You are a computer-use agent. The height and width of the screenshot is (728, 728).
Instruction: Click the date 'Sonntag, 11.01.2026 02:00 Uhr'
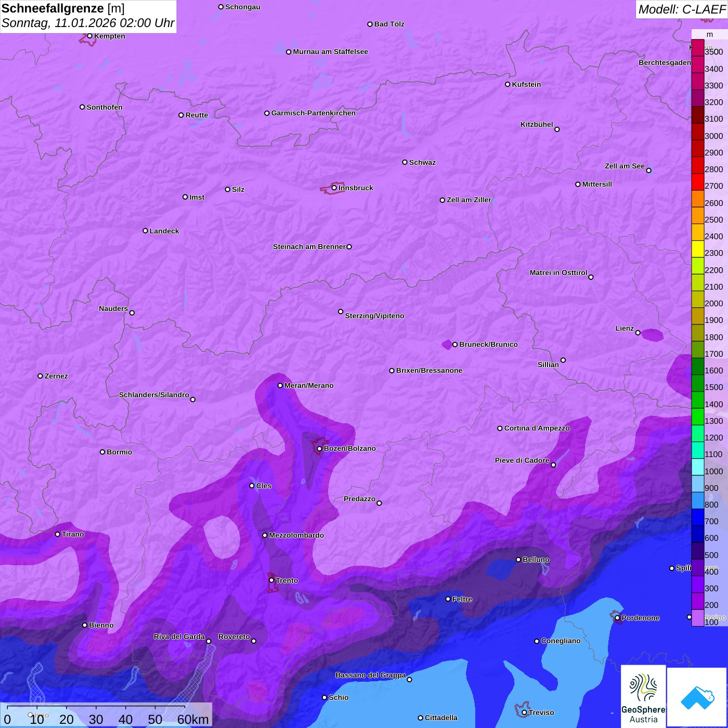click(x=88, y=23)
